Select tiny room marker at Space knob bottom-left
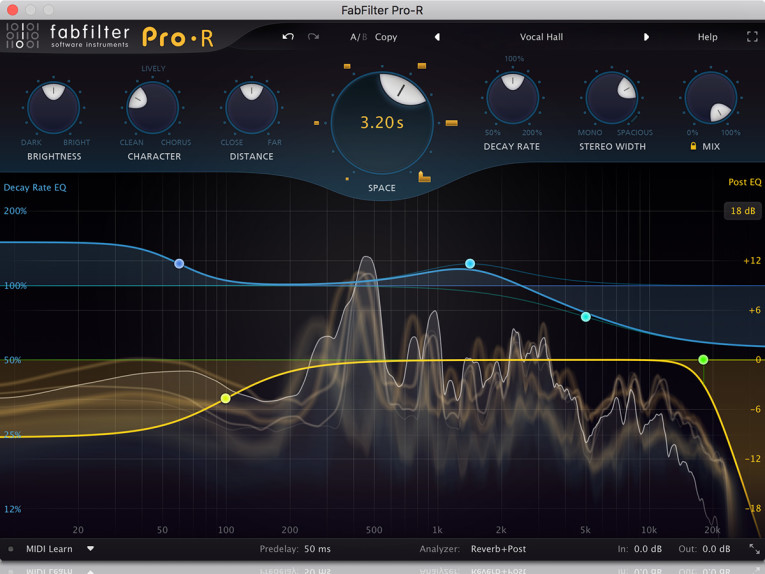 pos(347,179)
